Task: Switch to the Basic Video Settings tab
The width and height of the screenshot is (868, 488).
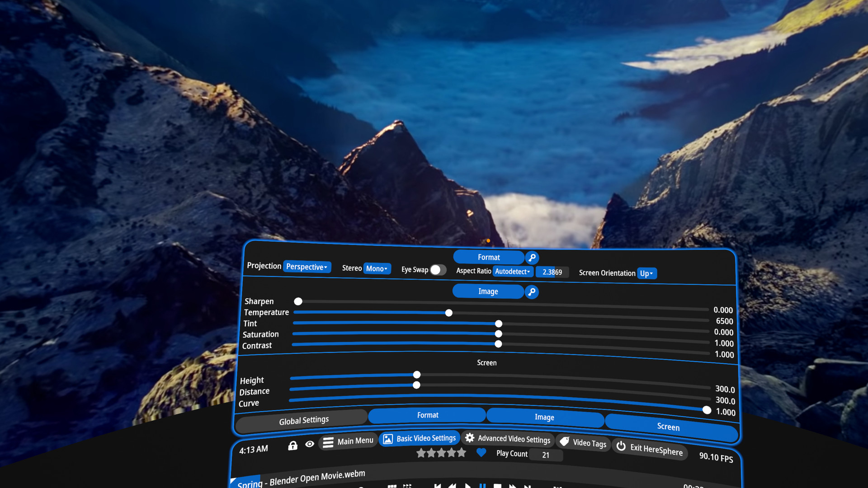Action: tap(420, 439)
